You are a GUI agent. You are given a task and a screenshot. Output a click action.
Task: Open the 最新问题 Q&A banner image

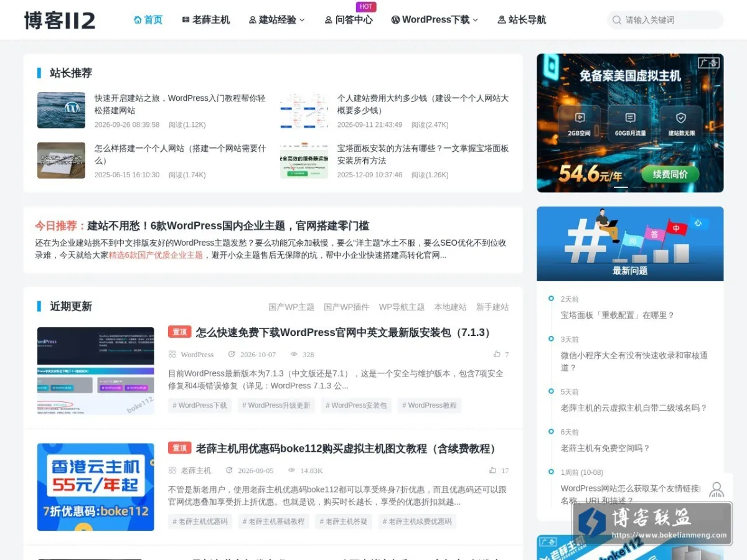pos(630,244)
